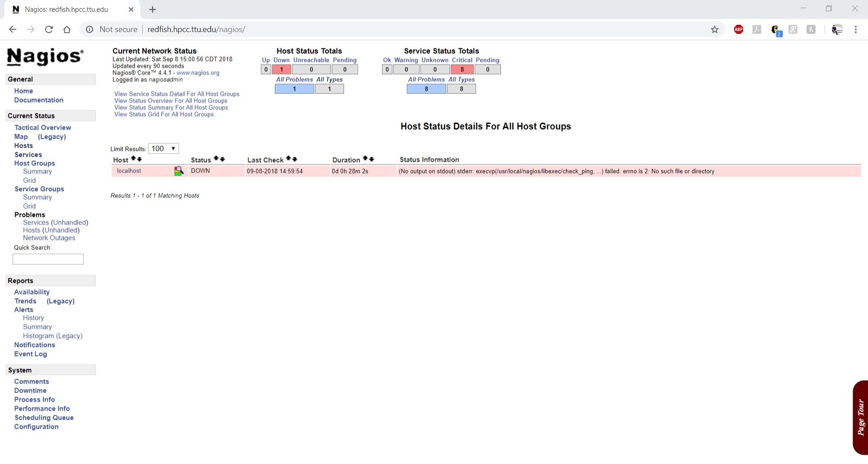Sort Host column ascending with up arrow
868x464 pixels.
point(133,159)
